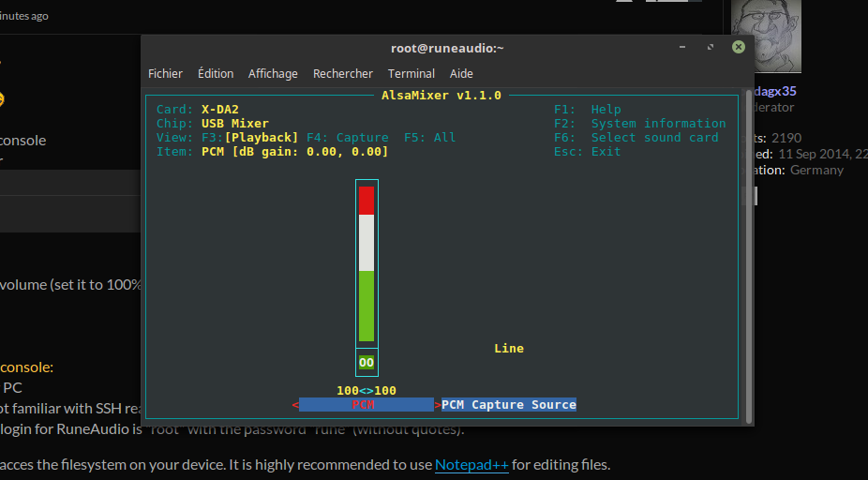The image size is (868, 480).
Task: Switch to F4 Capture view
Action: [348, 137]
